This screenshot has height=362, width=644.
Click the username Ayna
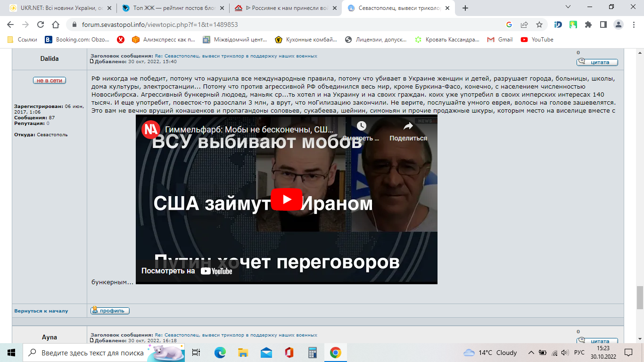50,337
